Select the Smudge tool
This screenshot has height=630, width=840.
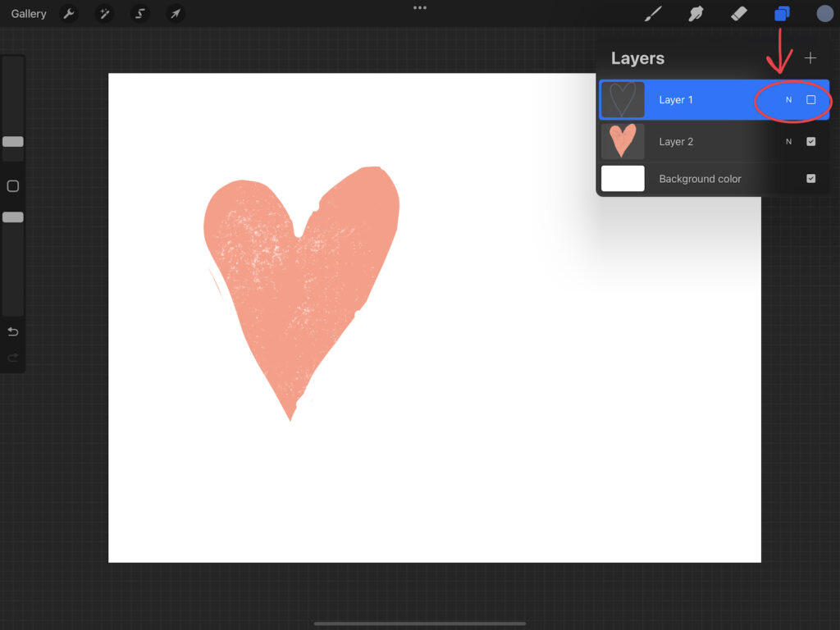coord(696,14)
